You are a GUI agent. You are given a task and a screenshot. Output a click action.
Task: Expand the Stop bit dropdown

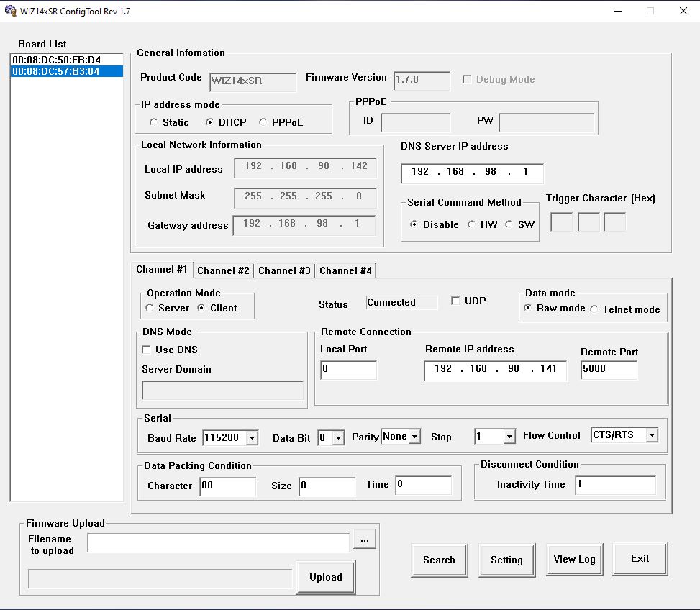tap(509, 437)
